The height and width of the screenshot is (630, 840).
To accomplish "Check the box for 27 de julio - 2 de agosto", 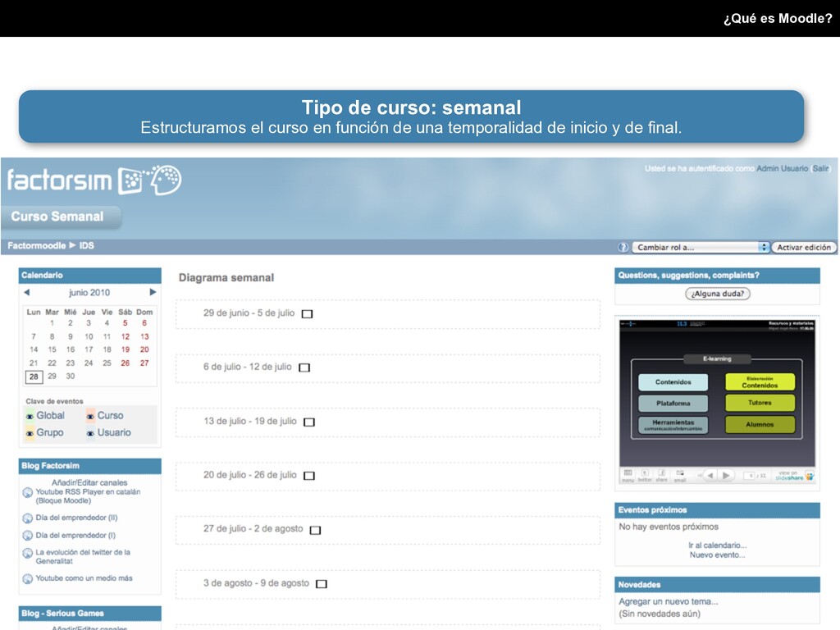I will (316, 530).
